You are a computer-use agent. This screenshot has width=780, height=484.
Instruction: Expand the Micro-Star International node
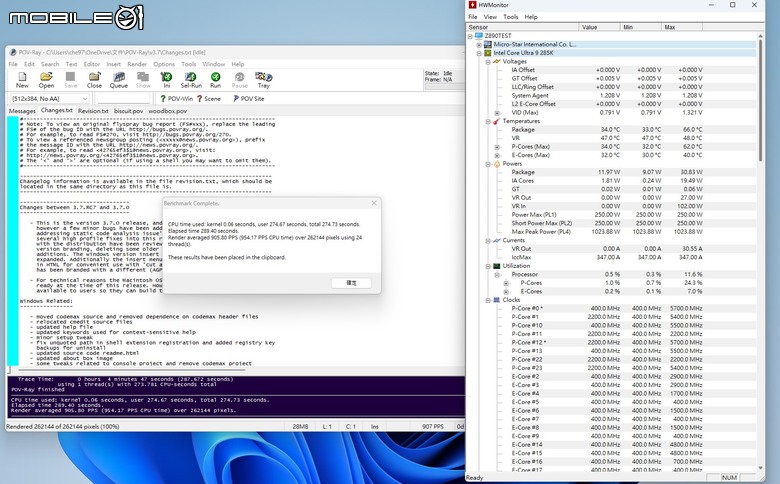(479, 44)
